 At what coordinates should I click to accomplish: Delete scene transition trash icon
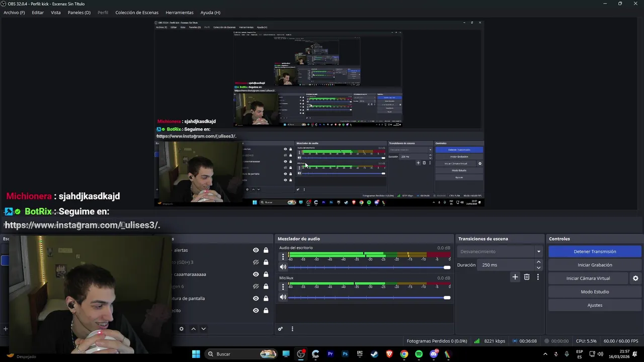pos(527,277)
